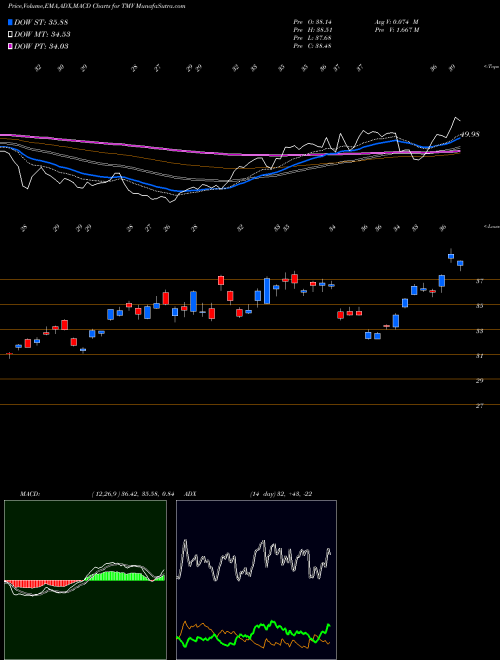Click the highest blue candlestick above the 37 line
The image size is (500, 660).
click(451, 255)
